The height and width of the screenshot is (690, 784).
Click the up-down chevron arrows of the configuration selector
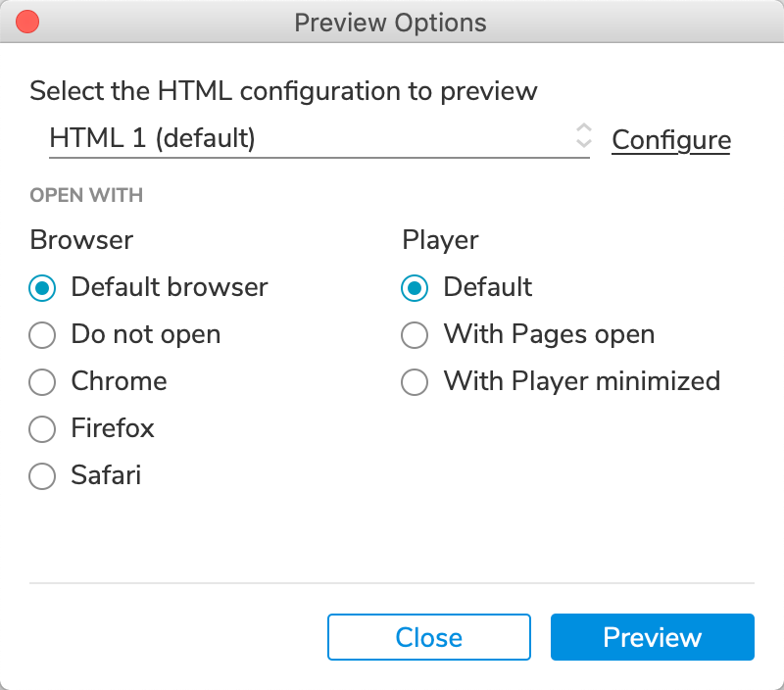point(583,137)
